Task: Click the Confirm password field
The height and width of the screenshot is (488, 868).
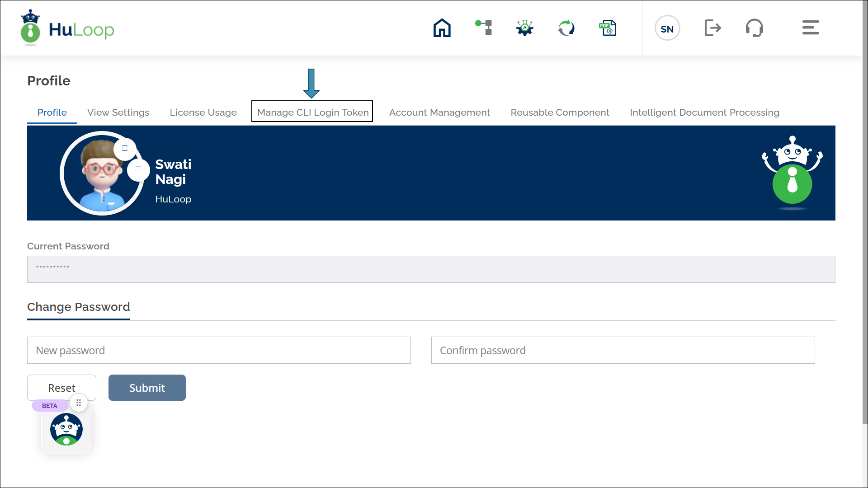Action: pyautogui.click(x=623, y=350)
